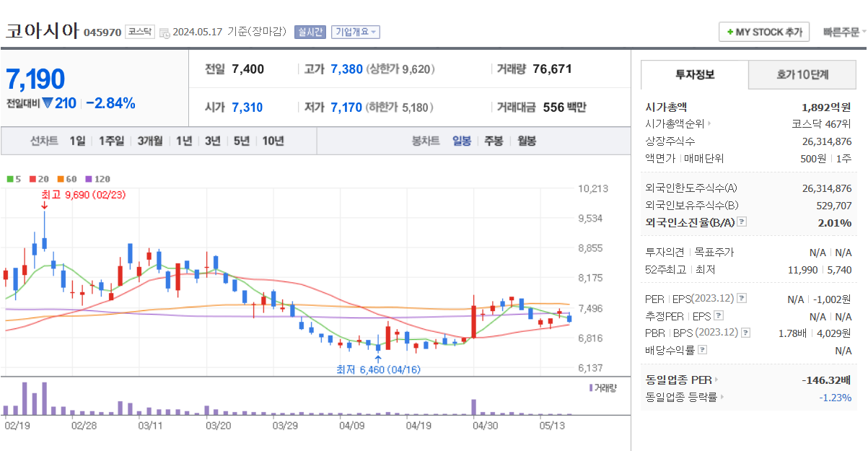The width and height of the screenshot is (868, 451).
Task: Click purple 120-day moving average legend
Action: click(x=97, y=178)
